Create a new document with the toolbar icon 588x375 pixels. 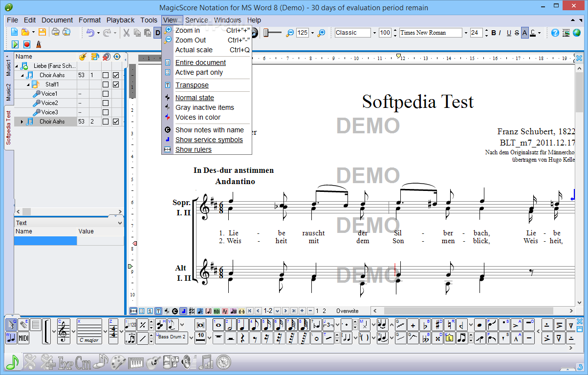pos(14,32)
